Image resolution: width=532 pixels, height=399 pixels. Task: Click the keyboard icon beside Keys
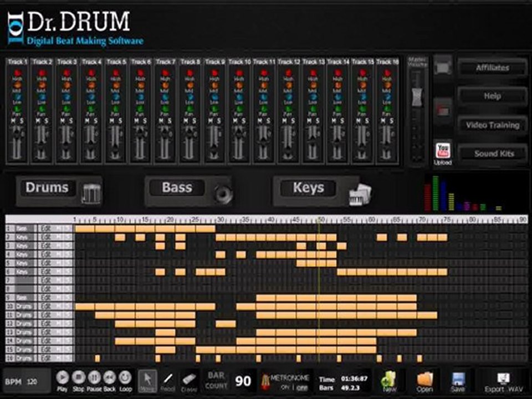(x=360, y=195)
